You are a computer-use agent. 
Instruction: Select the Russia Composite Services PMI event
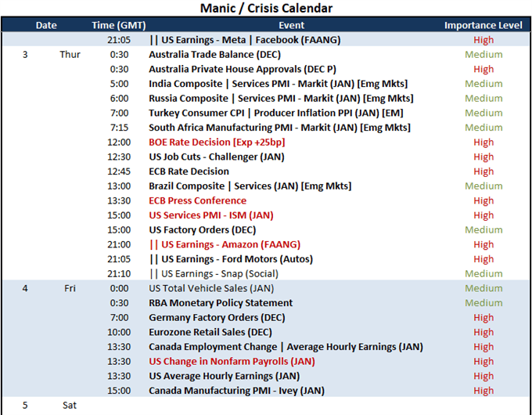coord(281,98)
